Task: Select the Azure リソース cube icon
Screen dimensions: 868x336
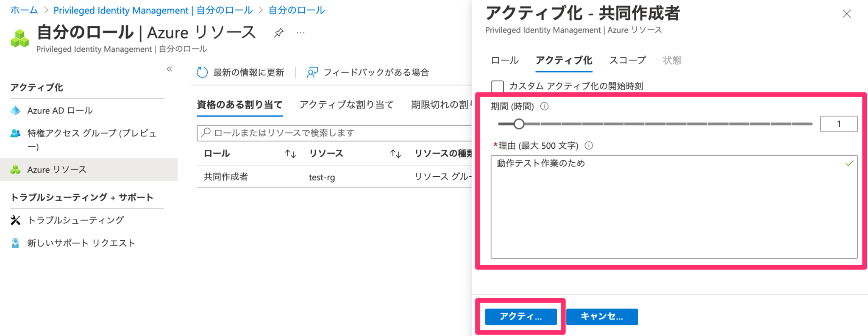Action: tap(16, 169)
